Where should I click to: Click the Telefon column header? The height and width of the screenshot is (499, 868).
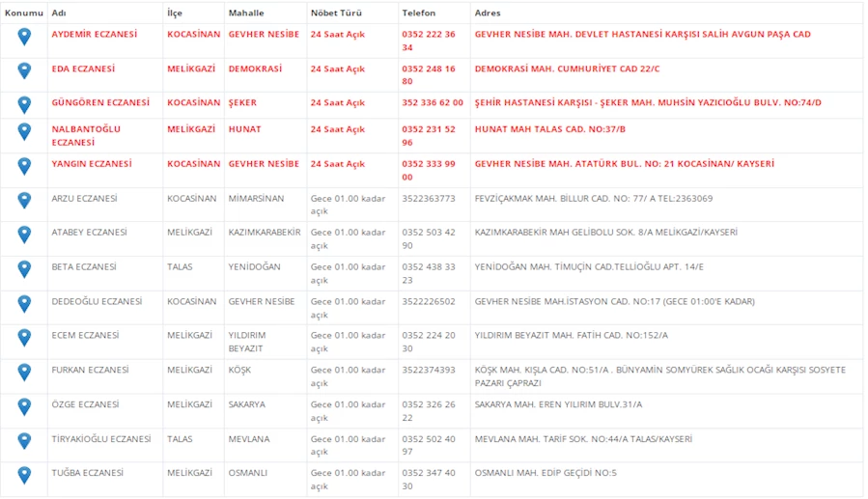click(419, 14)
